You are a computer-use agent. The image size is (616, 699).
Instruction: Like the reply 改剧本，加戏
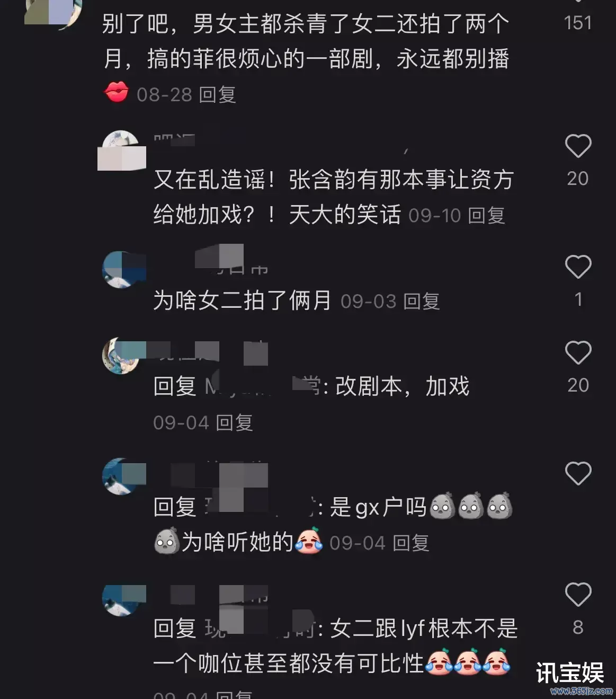click(x=578, y=353)
